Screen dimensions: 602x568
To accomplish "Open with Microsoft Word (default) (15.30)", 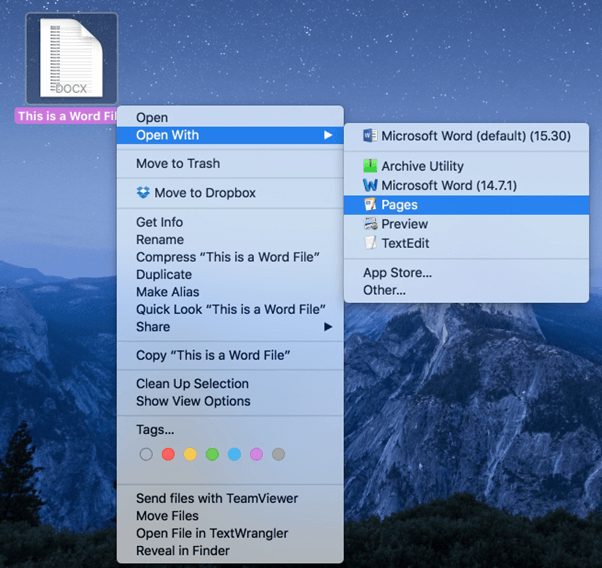I will [466, 136].
